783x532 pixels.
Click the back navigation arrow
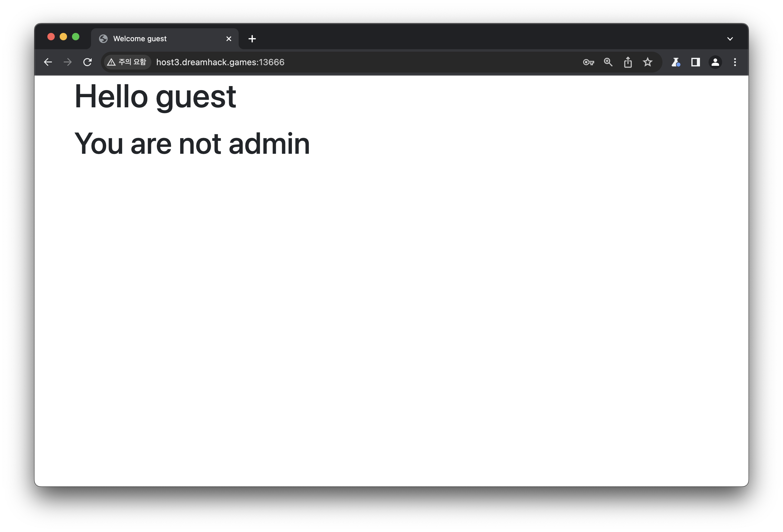click(48, 62)
